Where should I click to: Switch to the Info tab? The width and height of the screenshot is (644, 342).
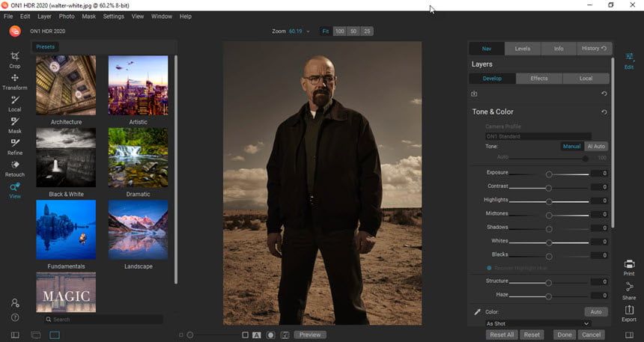point(559,49)
